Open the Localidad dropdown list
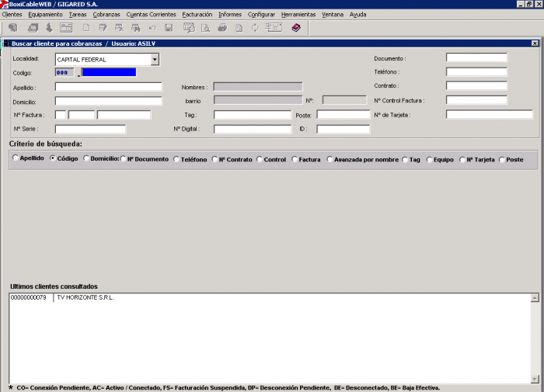The width and height of the screenshot is (544, 392). [154, 59]
